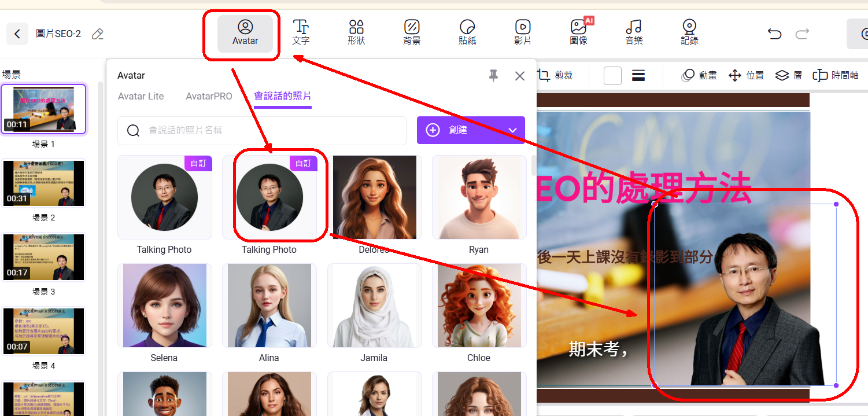Open the 音樂 music tool
The height and width of the screenshot is (416, 868).
click(634, 32)
